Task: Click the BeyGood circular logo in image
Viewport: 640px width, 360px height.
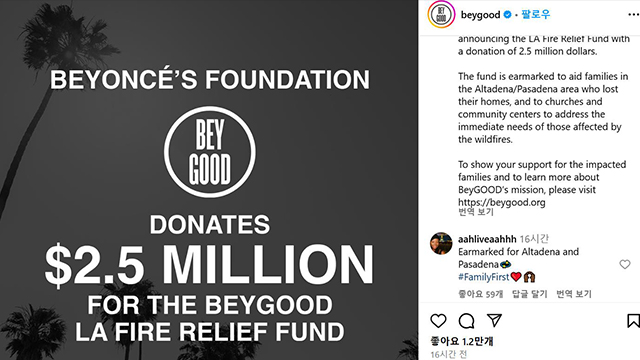Action: click(210, 152)
